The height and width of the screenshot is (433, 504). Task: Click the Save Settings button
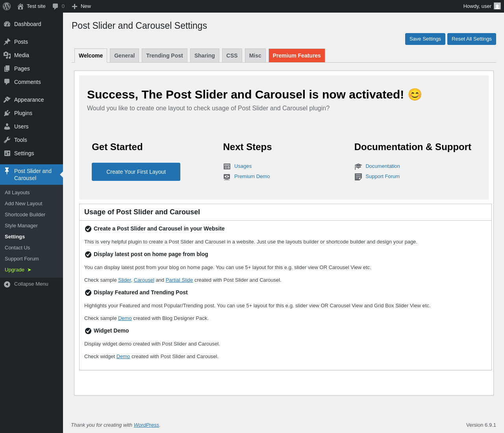click(425, 39)
